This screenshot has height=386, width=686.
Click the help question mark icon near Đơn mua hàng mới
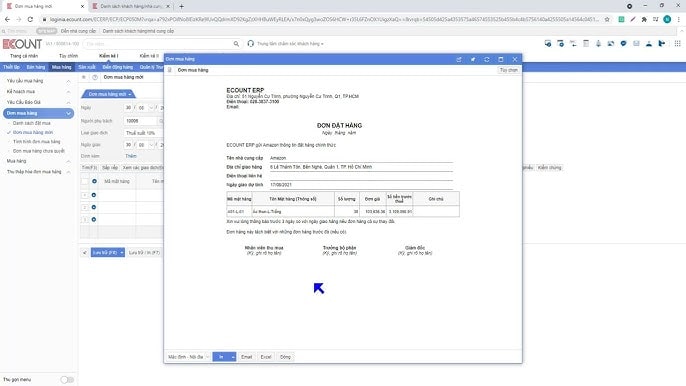click(x=95, y=77)
